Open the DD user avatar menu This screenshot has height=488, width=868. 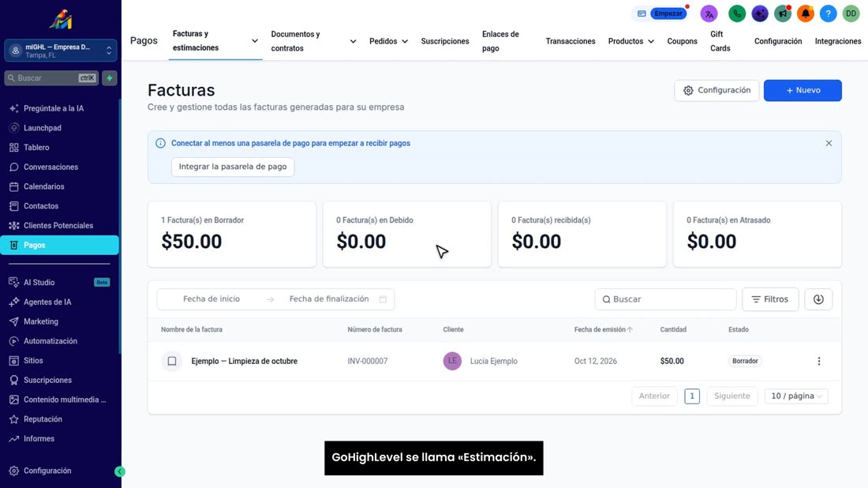(x=851, y=14)
